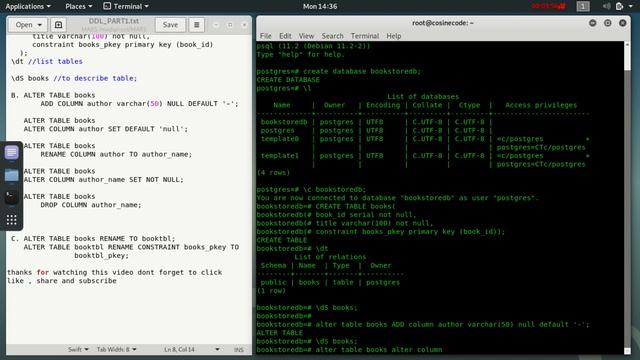This screenshot has height=360, width=640.
Task: Minimize the gedit window
Action: [216, 25]
